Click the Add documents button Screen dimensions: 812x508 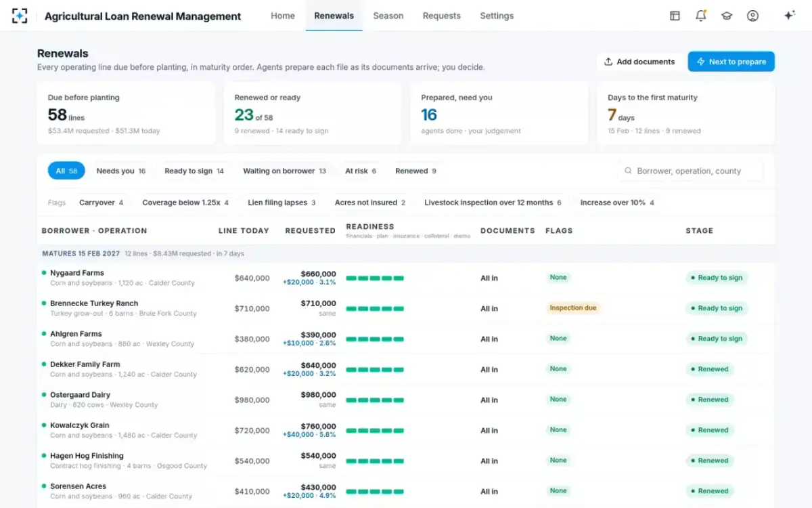639,62
